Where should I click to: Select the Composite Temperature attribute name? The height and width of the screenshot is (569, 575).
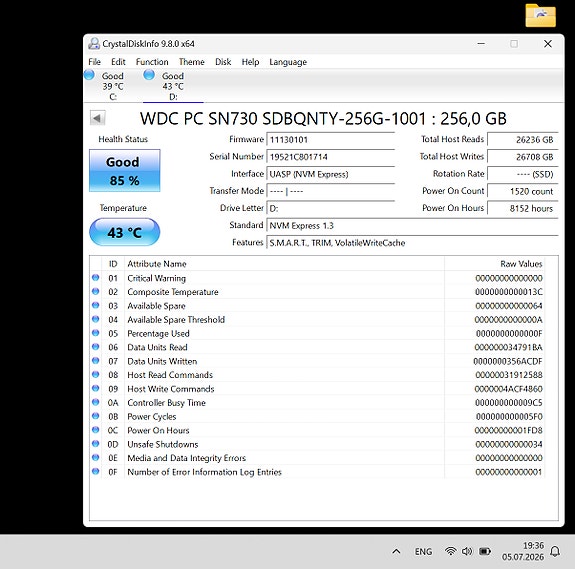[x=173, y=292]
